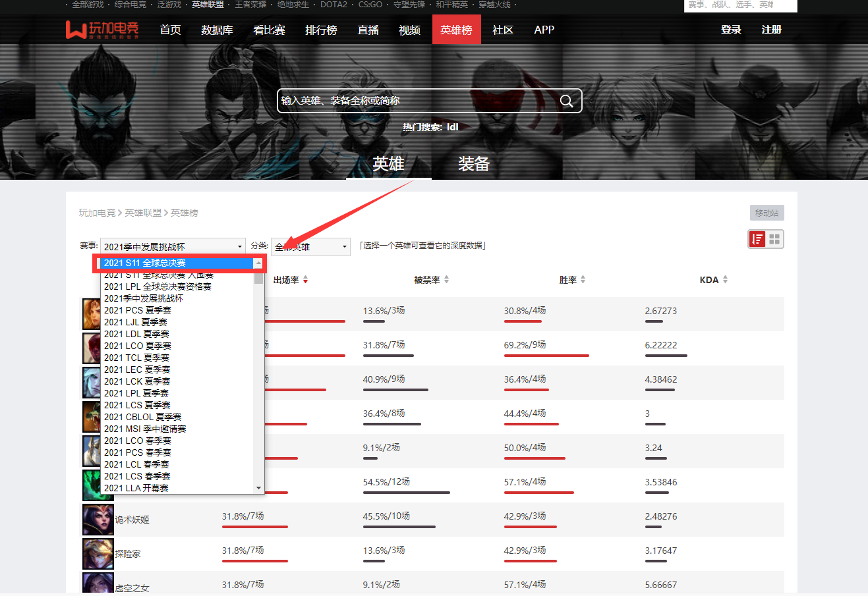Select 2021 LPL 夏季赛 option
The image size is (868, 596).
click(x=177, y=393)
